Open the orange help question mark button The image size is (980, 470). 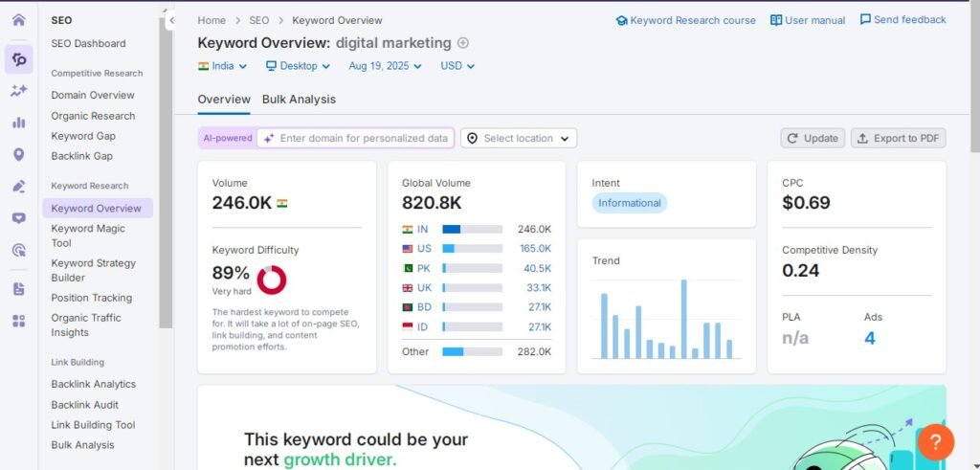click(936, 442)
